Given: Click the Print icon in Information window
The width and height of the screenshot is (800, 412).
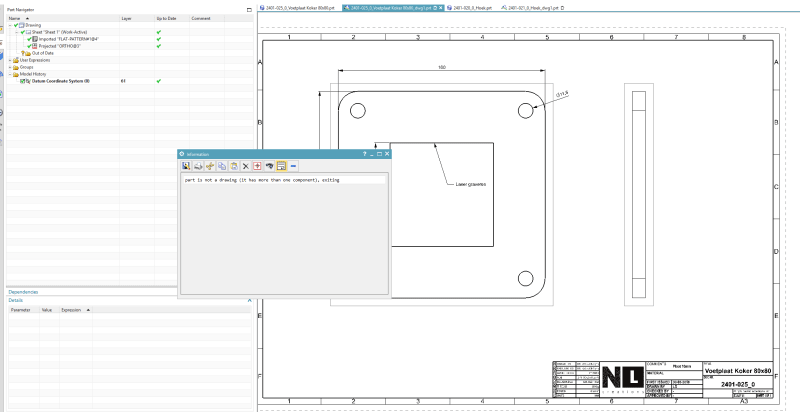Looking at the screenshot, I should 198,166.
